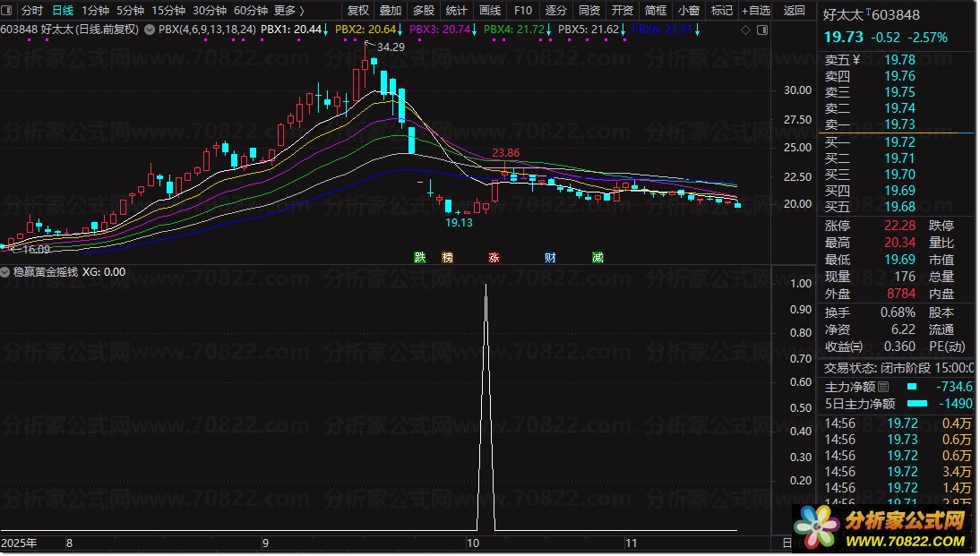The width and height of the screenshot is (980, 556).
Task: Expand the 稳赢黄金摇钱 indicator dropdown
Action: [5, 272]
